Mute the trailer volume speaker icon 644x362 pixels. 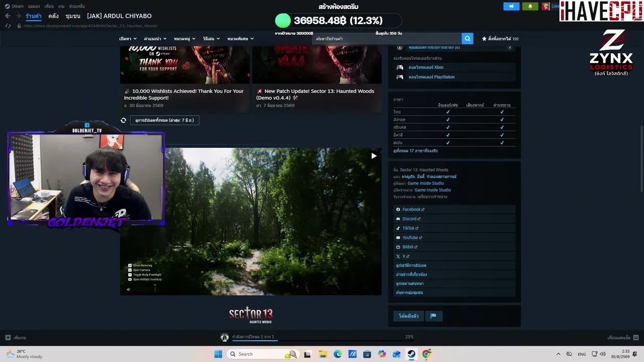point(128,289)
